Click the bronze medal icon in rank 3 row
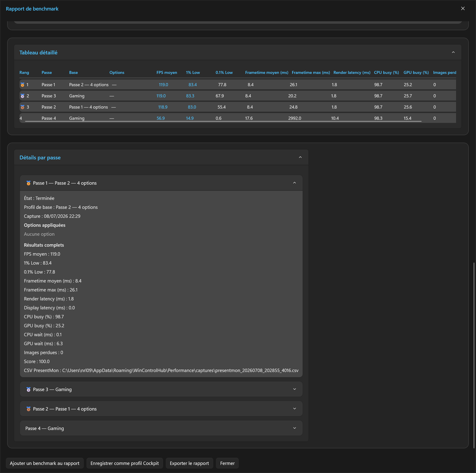The width and height of the screenshot is (476, 473). tap(22, 107)
